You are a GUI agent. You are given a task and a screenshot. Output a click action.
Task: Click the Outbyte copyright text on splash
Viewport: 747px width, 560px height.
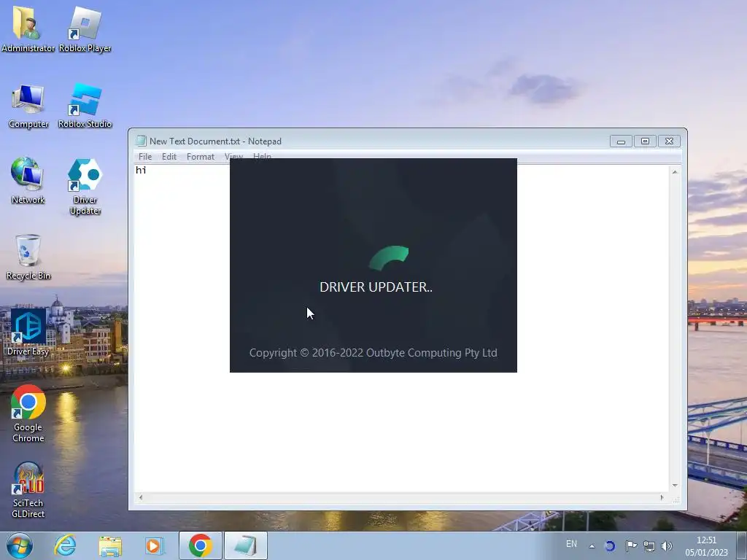coord(373,353)
